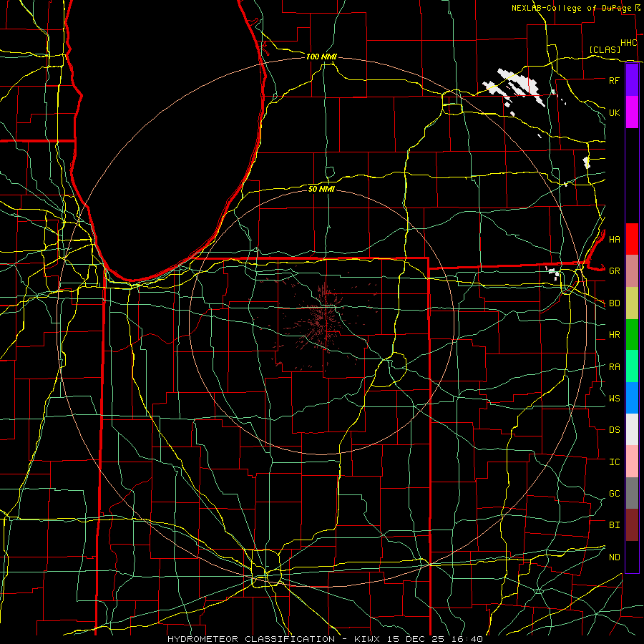Click the GC legend label
This screenshot has height=644, width=644.
[x=614, y=494]
